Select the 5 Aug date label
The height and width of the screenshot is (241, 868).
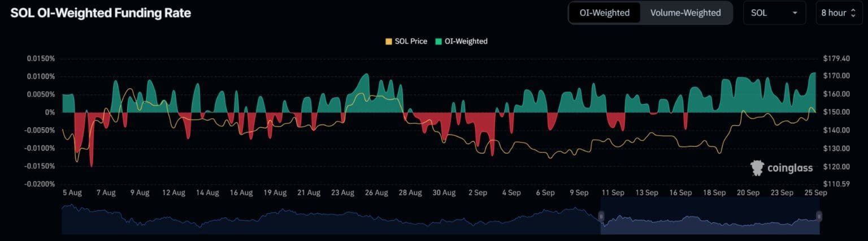tap(72, 193)
